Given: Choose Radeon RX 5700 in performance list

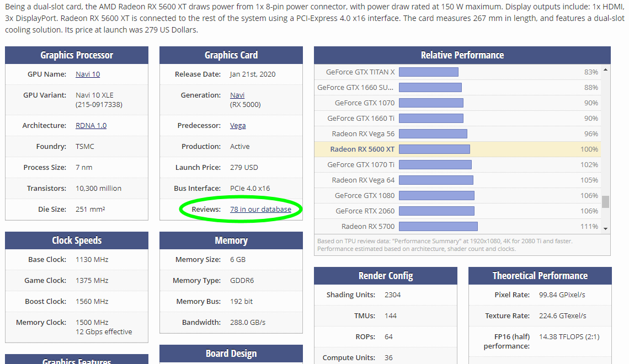Looking at the screenshot, I should pos(368,227).
